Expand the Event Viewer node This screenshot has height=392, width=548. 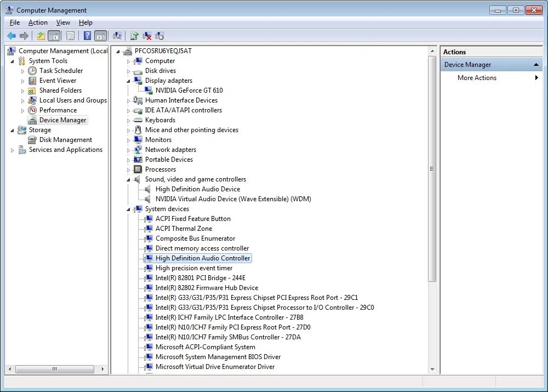tap(22, 81)
